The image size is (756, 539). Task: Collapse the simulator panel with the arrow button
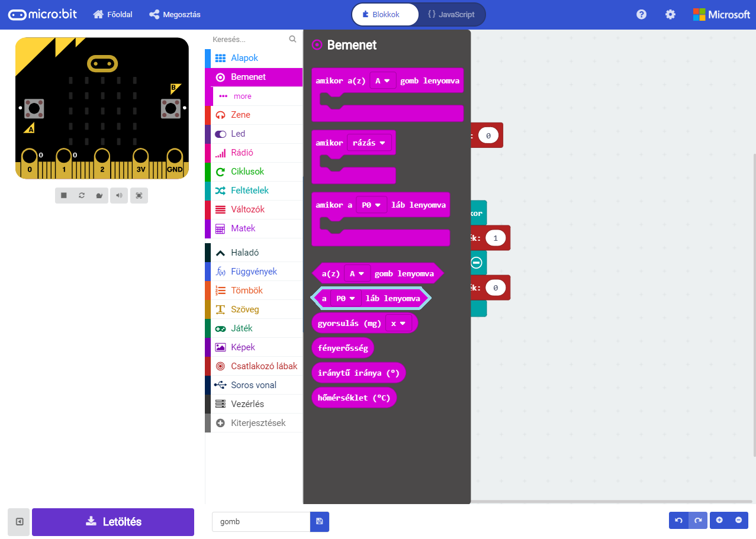pyautogui.click(x=19, y=522)
